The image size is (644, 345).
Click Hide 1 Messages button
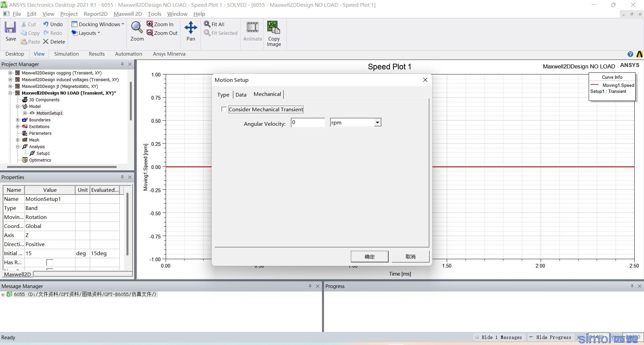(499, 337)
